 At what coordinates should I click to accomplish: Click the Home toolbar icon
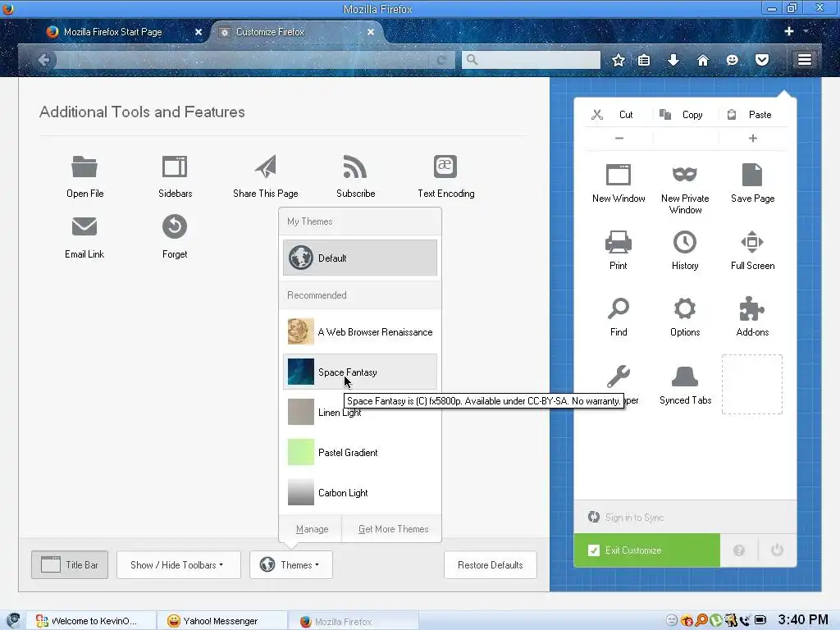pos(703,60)
